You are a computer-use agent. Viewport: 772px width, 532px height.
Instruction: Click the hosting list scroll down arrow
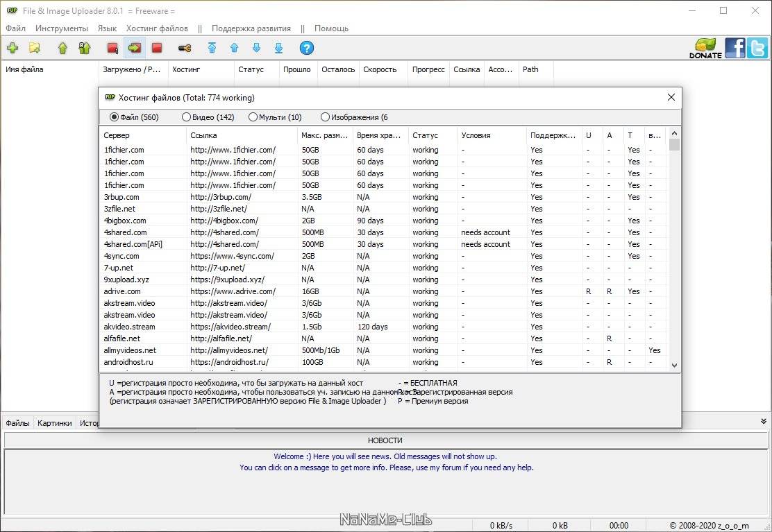pyautogui.click(x=675, y=366)
